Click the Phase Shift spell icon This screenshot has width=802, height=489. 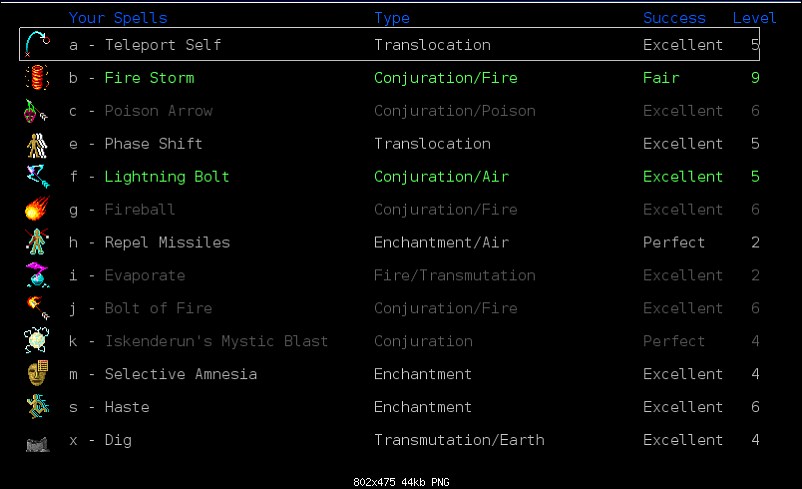(x=37, y=144)
